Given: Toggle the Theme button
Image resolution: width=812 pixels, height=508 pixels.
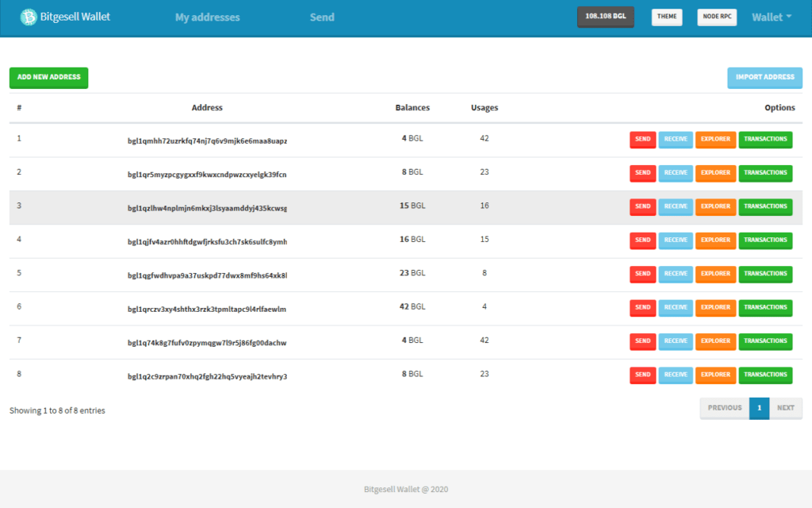Looking at the screenshot, I should coord(666,17).
